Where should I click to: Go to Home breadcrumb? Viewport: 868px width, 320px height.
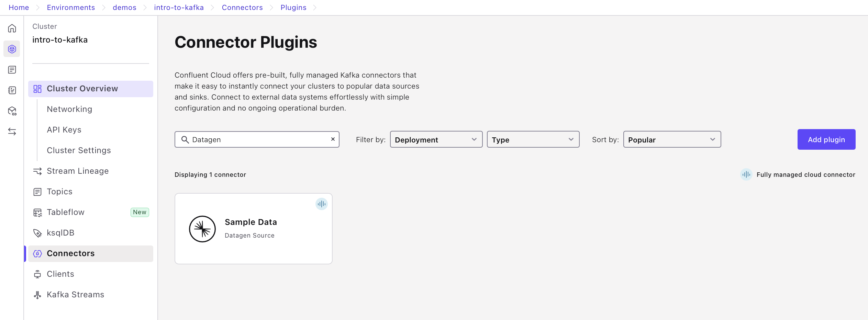[19, 8]
